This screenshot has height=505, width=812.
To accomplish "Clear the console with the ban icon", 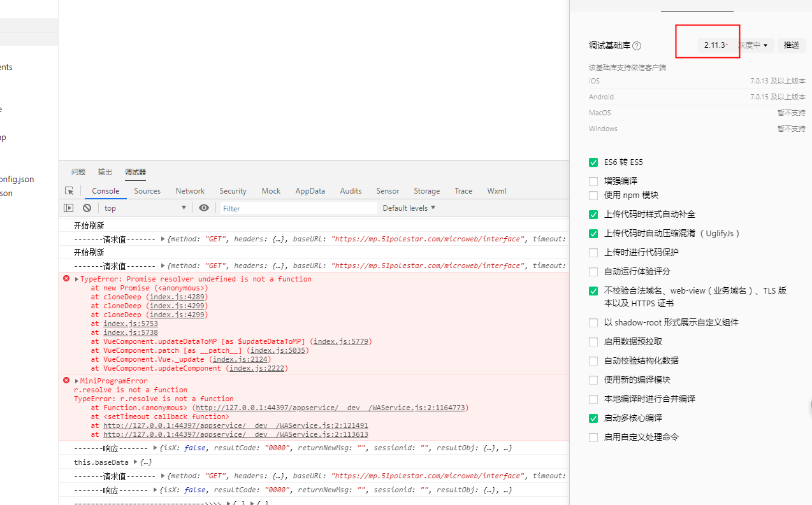I will (x=87, y=208).
